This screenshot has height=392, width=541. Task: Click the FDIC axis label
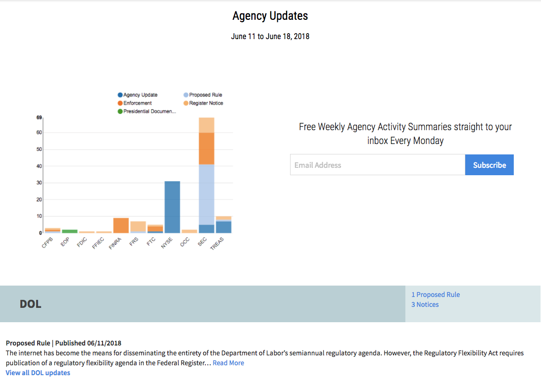[x=82, y=242]
